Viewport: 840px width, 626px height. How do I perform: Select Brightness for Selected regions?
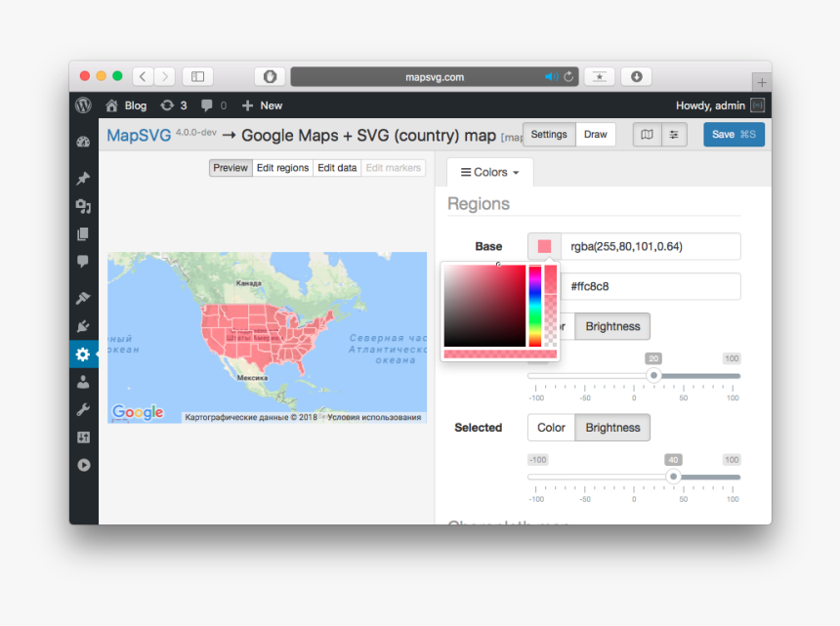612,428
